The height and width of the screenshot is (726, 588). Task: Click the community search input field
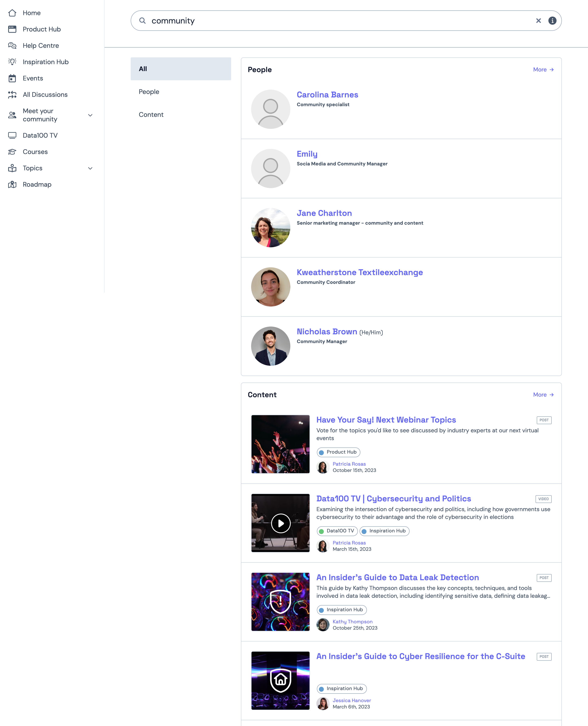[x=339, y=21]
